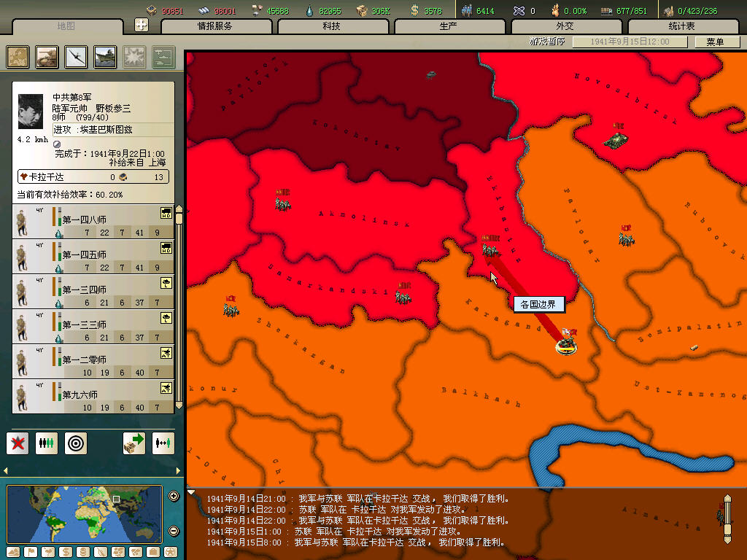
Task: Click the crate with green arrow supply icon
Action: 134,443
